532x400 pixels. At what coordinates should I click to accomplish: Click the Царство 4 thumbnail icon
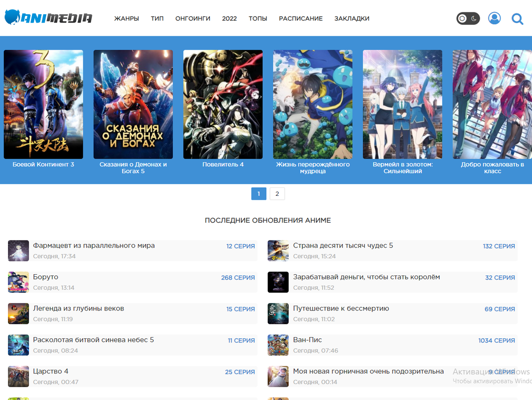pyautogui.click(x=19, y=377)
